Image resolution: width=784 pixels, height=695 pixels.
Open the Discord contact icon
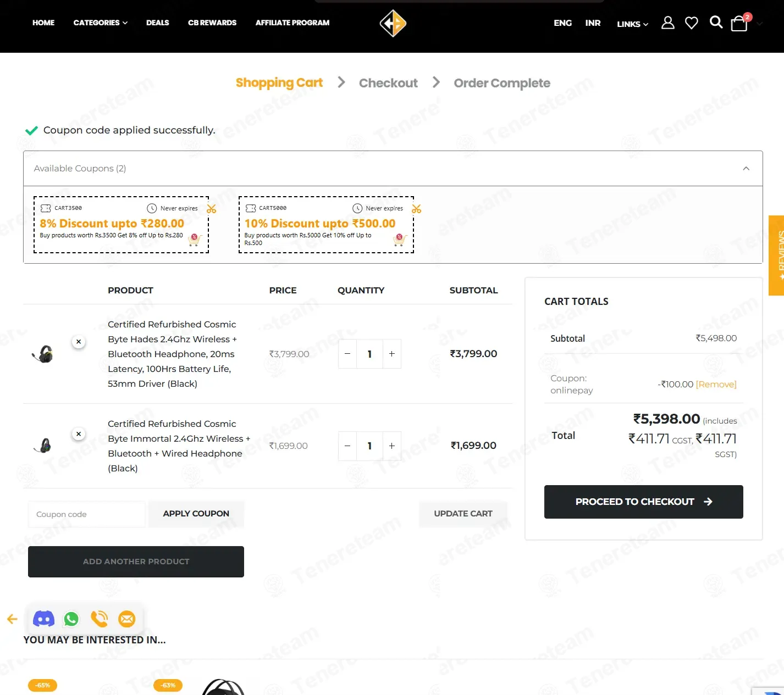click(x=43, y=619)
